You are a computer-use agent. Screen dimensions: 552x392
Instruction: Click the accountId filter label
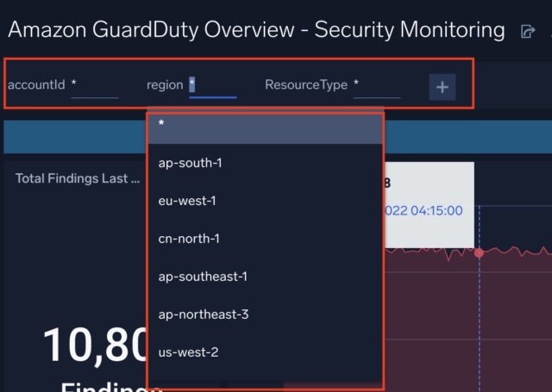(x=36, y=84)
